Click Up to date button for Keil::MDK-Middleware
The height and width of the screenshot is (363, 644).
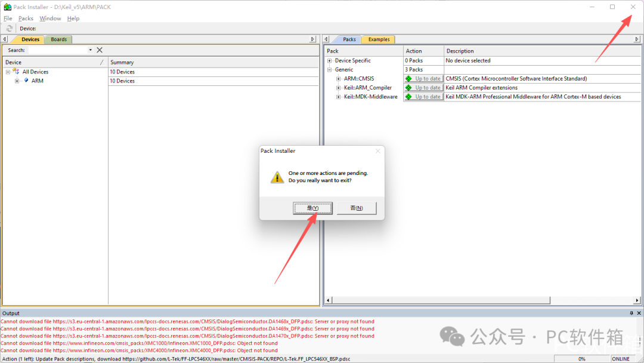point(423,97)
